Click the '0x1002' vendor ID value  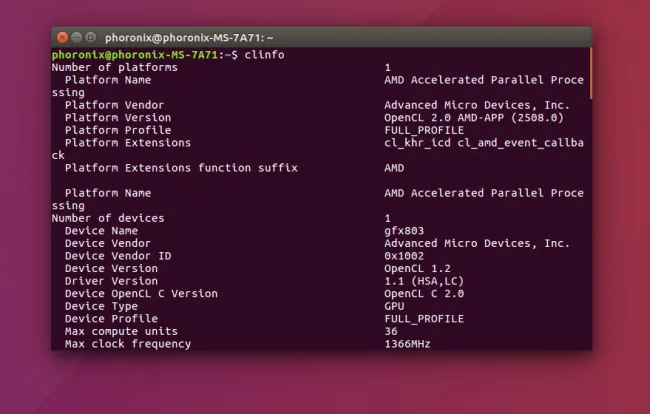(404, 256)
